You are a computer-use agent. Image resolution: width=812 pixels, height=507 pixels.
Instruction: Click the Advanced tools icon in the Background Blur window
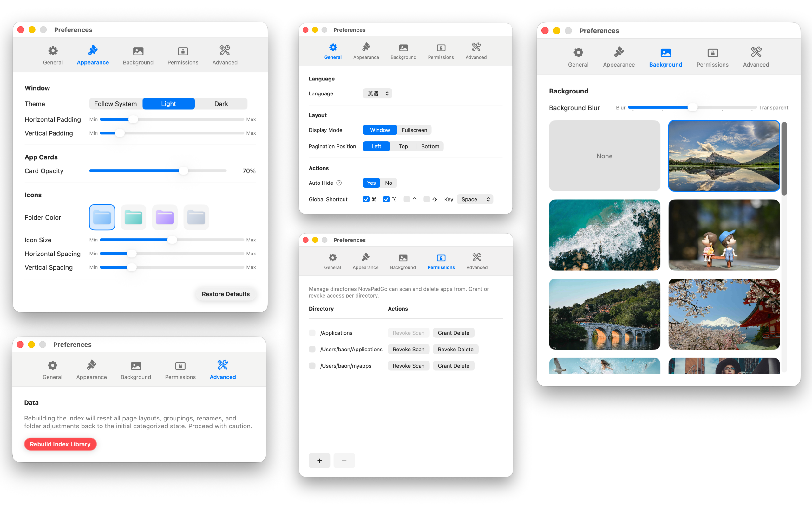pos(756,52)
